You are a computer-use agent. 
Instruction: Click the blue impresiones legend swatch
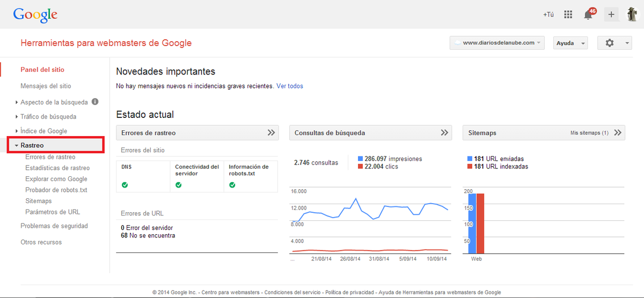[x=360, y=159]
